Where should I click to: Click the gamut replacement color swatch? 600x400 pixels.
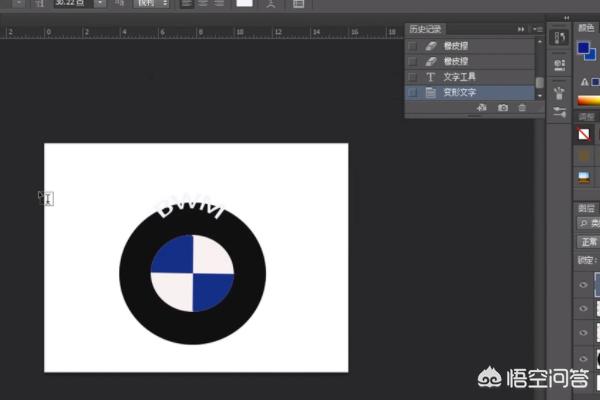pyautogui.click(x=595, y=82)
